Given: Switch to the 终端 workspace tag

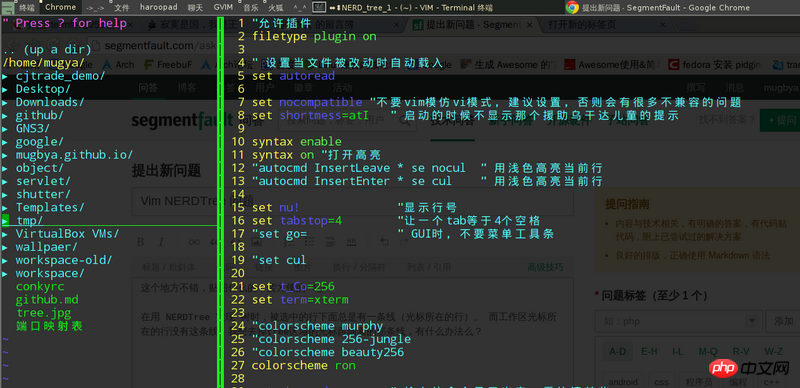Looking at the screenshot, I should [27, 7].
